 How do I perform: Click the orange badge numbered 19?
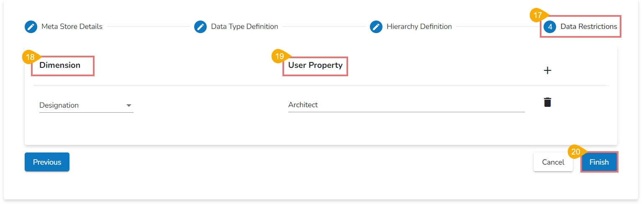coord(280,56)
